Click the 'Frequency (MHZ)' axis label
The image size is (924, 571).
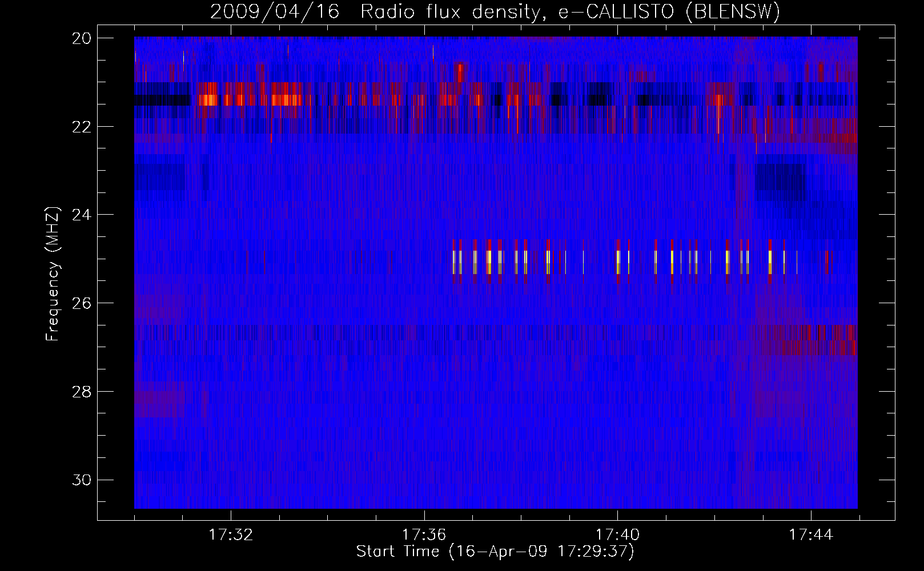pos(53,274)
